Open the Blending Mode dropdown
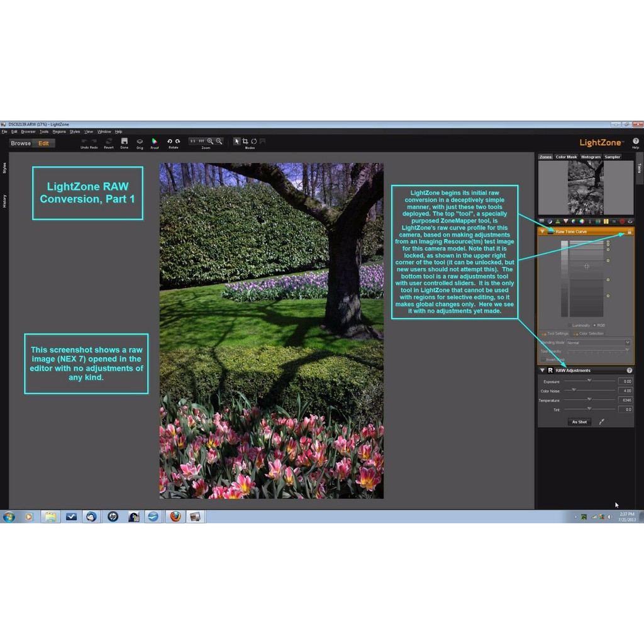 pyautogui.click(x=597, y=342)
